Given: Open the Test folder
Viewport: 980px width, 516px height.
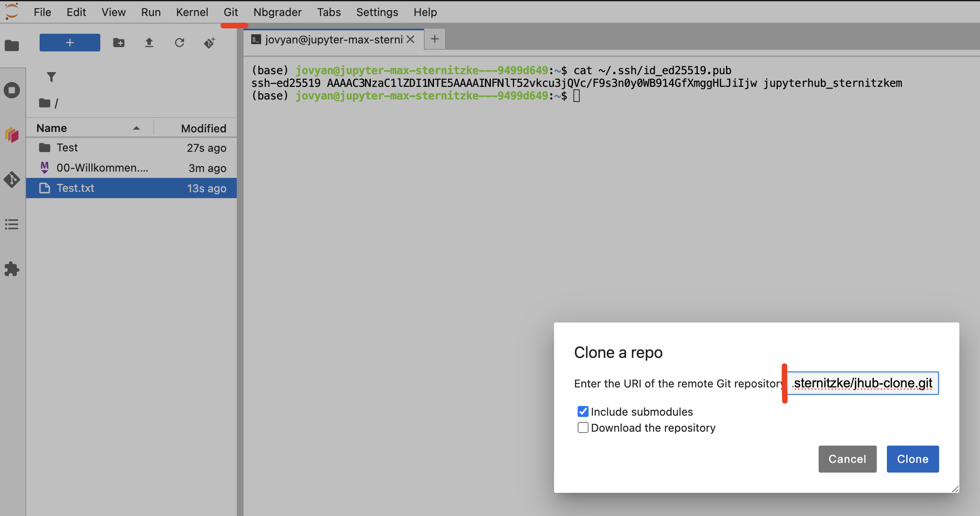Looking at the screenshot, I should click(67, 148).
